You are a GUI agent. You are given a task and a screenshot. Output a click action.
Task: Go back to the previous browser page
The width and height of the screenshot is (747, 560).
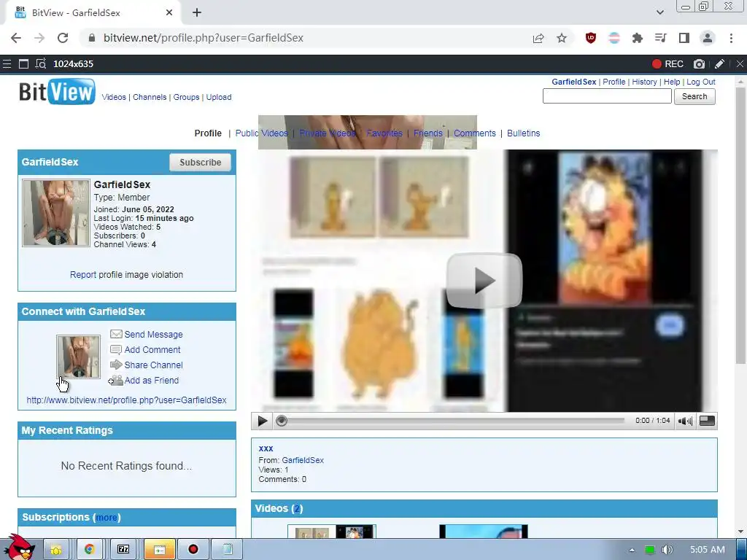pos(16,38)
